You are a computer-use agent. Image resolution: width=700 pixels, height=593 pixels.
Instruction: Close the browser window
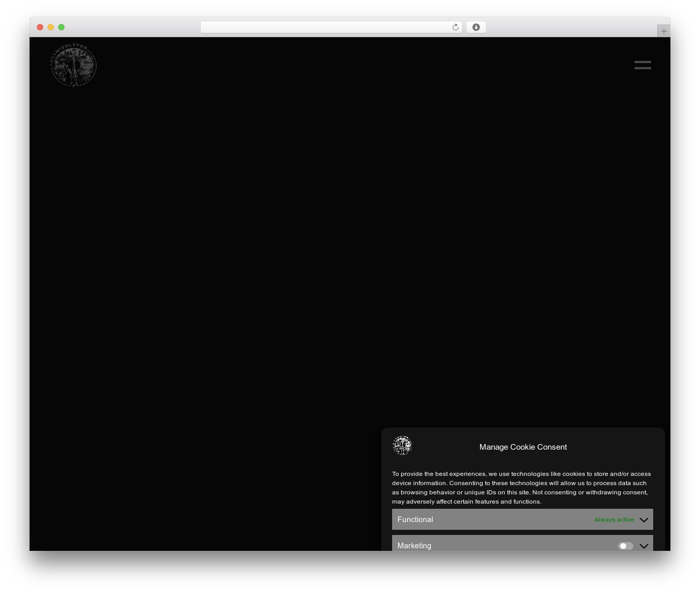pyautogui.click(x=40, y=27)
